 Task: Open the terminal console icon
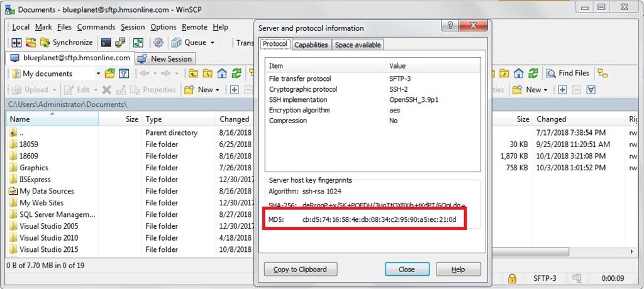pyautogui.click(x=106, y=42)
